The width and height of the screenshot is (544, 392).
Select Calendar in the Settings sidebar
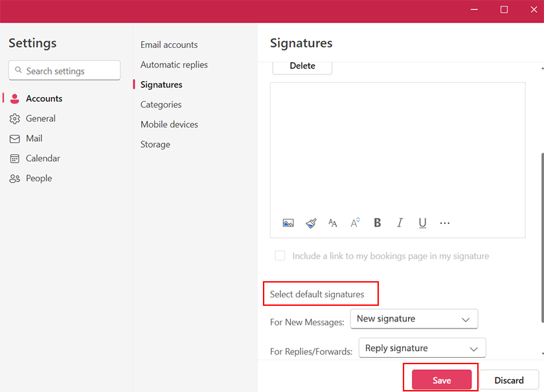[43, 158]
